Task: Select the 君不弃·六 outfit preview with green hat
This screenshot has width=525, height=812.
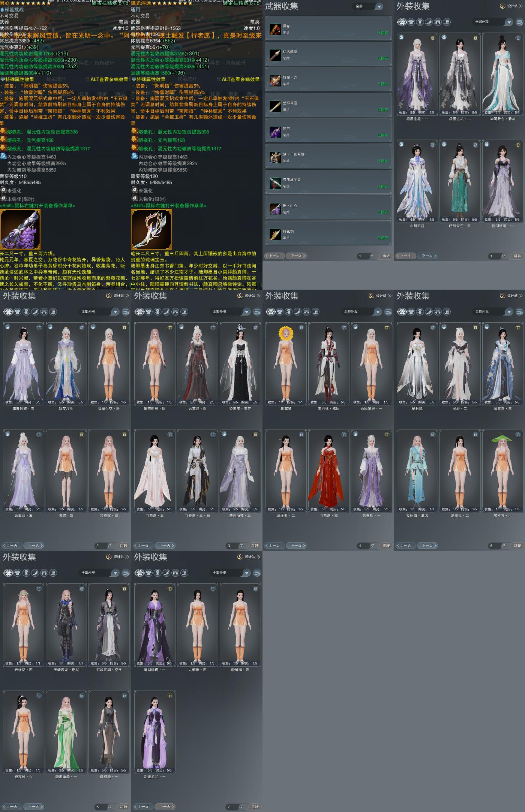Action: coord(502,471)
